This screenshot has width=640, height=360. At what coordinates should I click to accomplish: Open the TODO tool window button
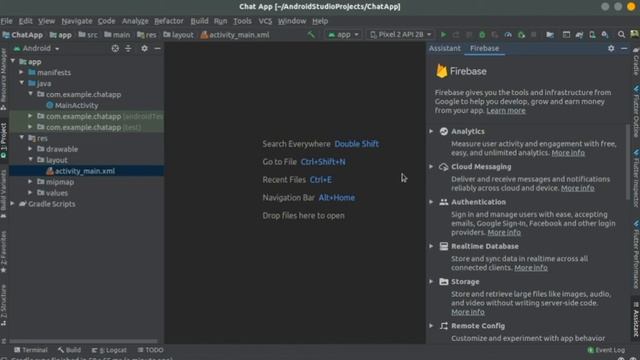pos(150,350)
